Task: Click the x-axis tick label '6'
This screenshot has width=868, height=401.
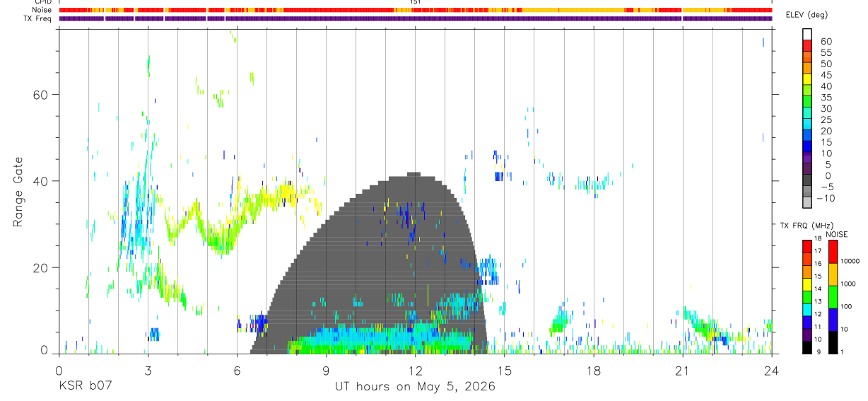Action: coord(237,371)
